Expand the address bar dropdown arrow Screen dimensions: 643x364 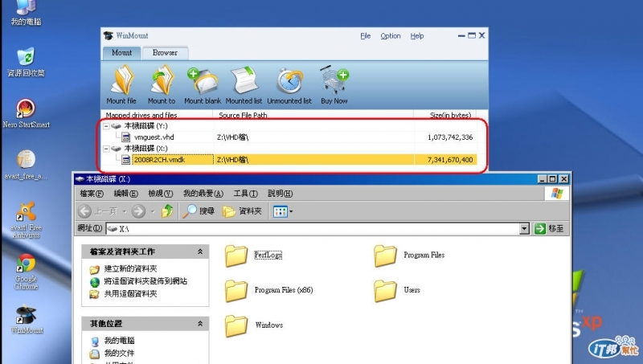click(525, 228)
